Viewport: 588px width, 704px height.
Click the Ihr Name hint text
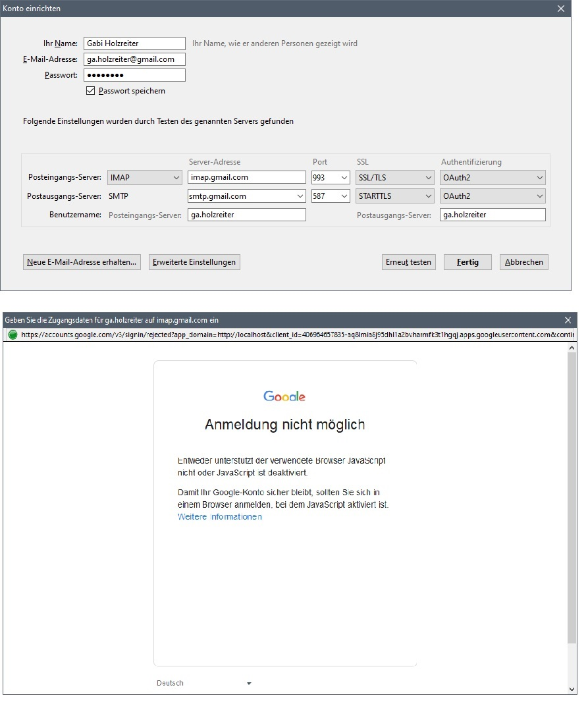(x=275, y=43)
